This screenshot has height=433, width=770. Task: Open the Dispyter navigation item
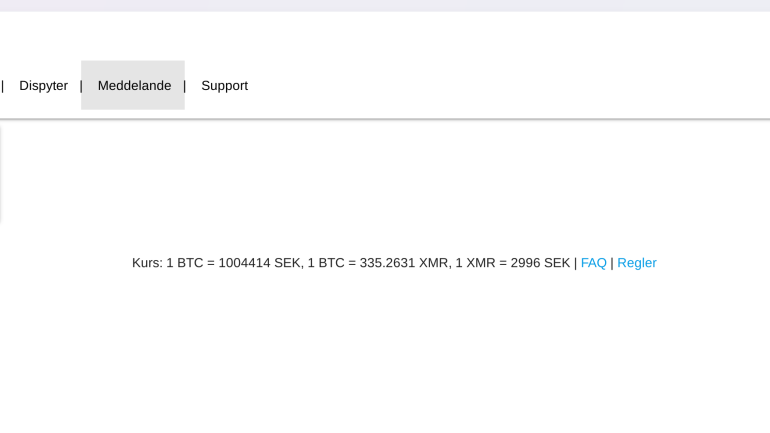click(43, 85)
